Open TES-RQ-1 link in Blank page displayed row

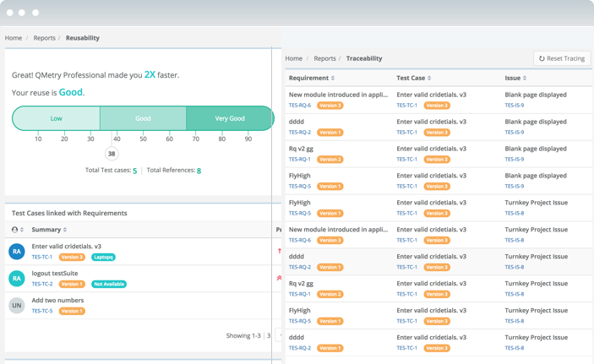(299, 159)
